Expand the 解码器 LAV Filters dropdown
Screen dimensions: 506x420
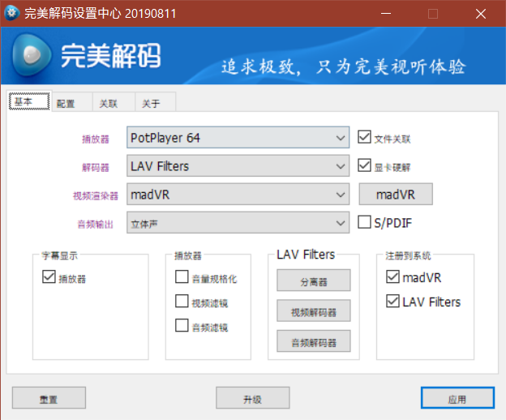pos(238,165)
